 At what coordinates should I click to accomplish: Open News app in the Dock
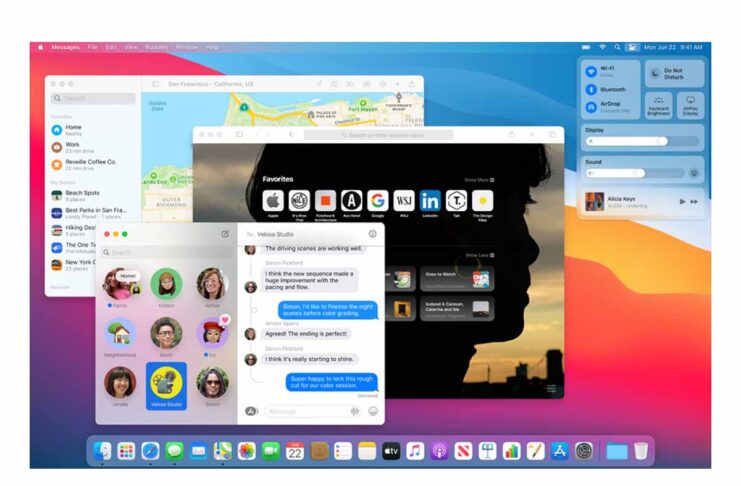coord(464,451)
